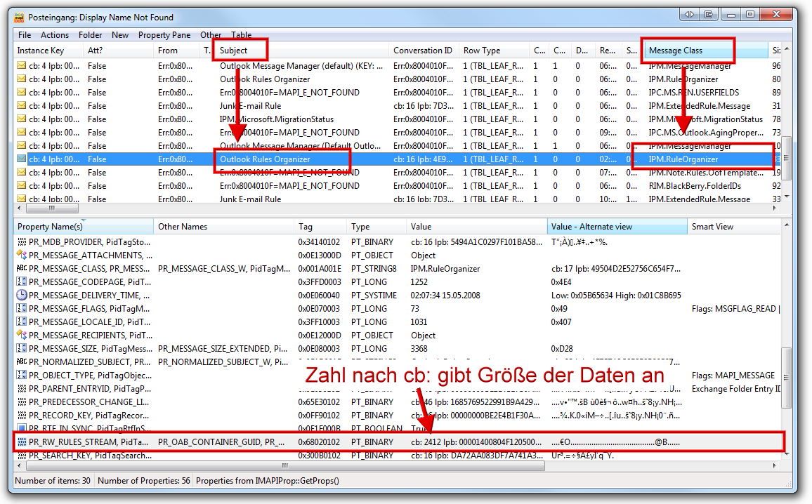The width and height of the screenshot is (812, 504).
Task: Select the PR_RW_RULES_STREAM property row
Action: pos(211,442)
